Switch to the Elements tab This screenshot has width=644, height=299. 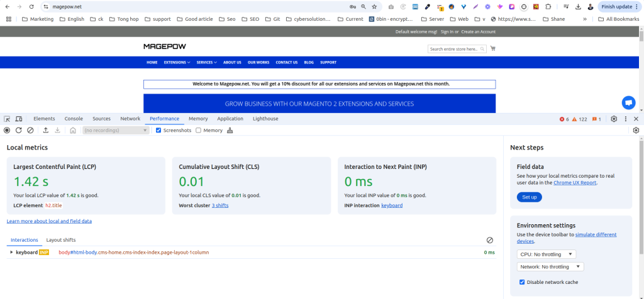(x=44, y=119)
